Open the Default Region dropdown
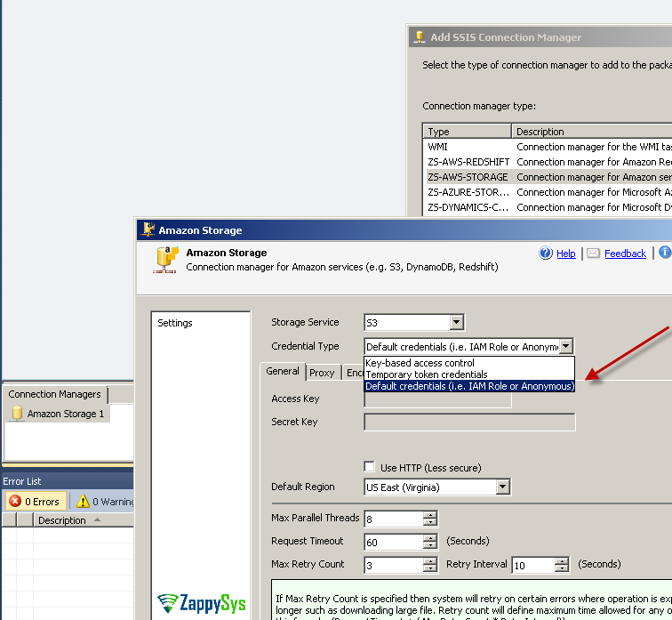Image resolution: width=672 pixels, height=620 pixels. (503, 487)
